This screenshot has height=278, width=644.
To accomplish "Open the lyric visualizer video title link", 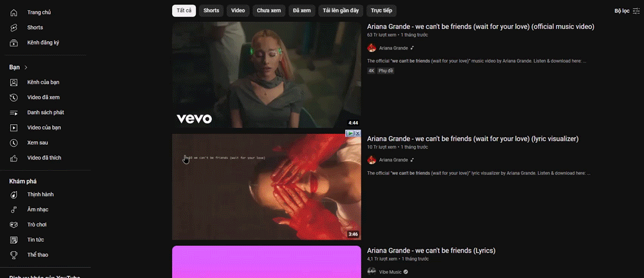I will click(x=473, y=139).
